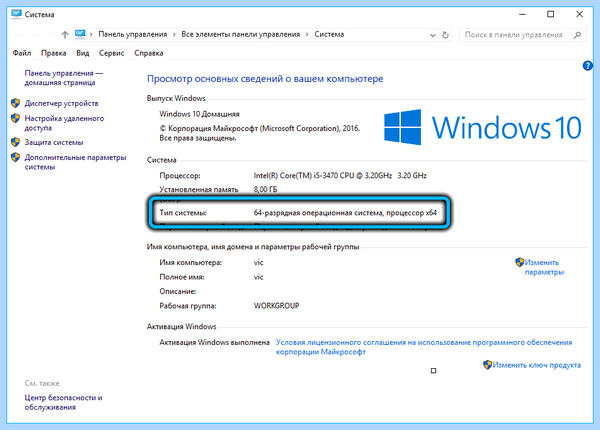Open Панель управления домашняя страница link
This screenshot has width=600, height=430.
click(x=64, y=78)
